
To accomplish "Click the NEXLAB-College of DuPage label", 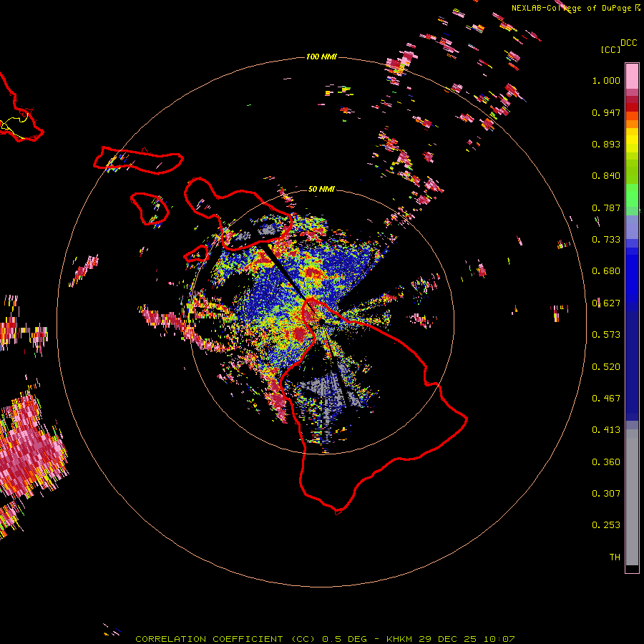I will [571, 8].
